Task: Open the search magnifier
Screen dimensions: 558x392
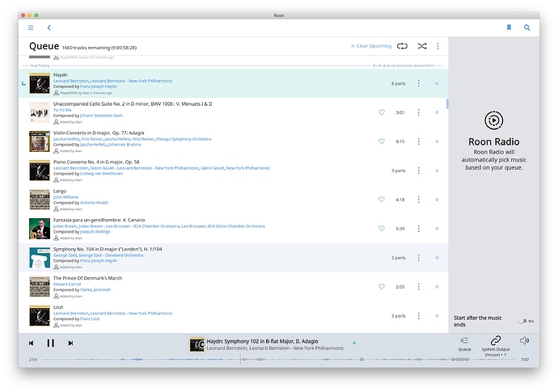Action: pos(527,27)
